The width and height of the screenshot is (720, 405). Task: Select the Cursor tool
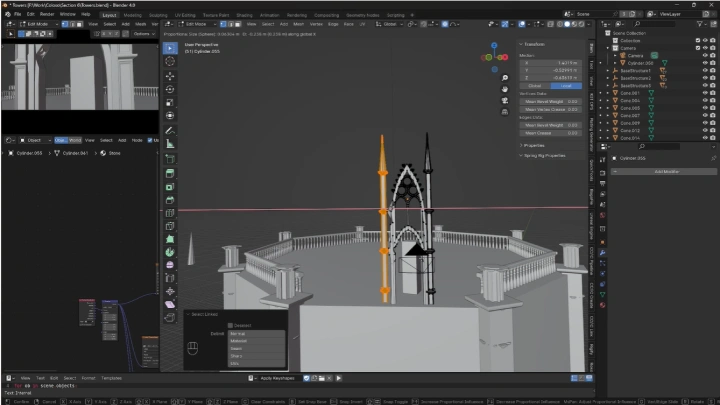pyautogui.click(x=170, y=61)
